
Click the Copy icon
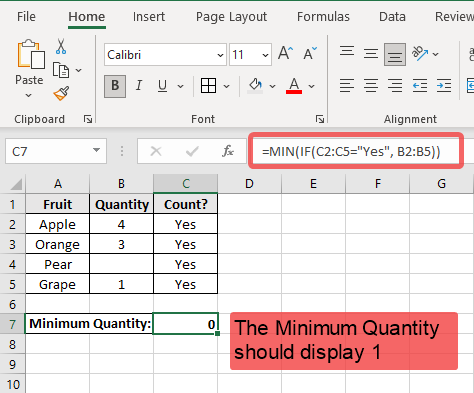[x=61, y=70]
